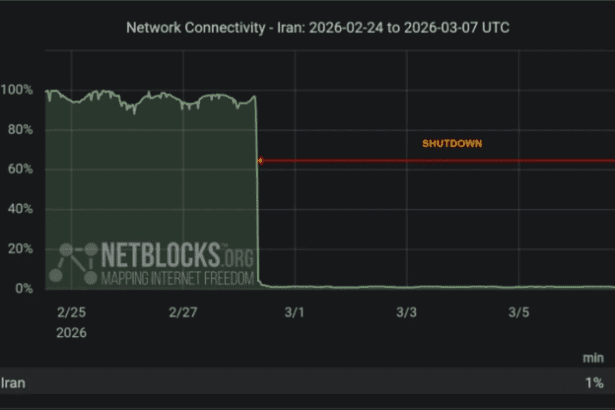Select the 2/27 date axis tick
615x410 pixels.
183,313
